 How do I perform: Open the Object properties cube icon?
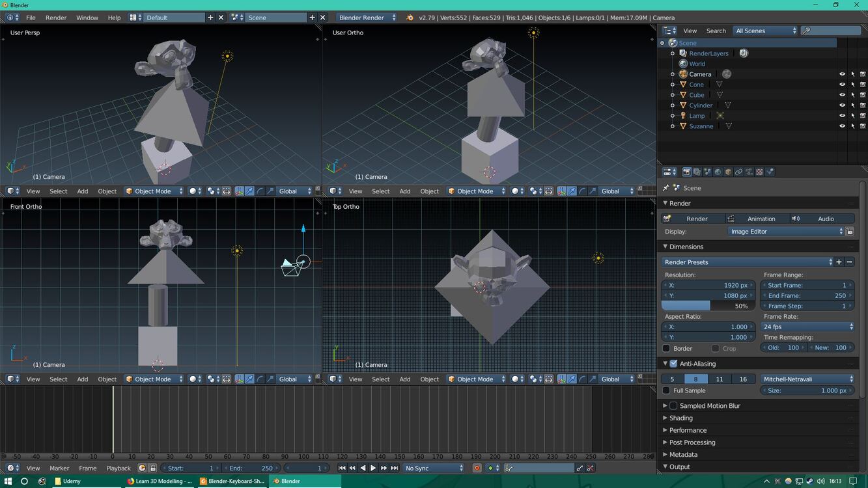[728, 172]
